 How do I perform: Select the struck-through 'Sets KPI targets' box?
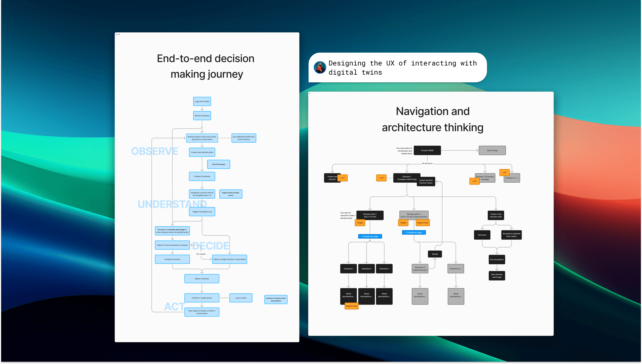[x=219, y=164]
